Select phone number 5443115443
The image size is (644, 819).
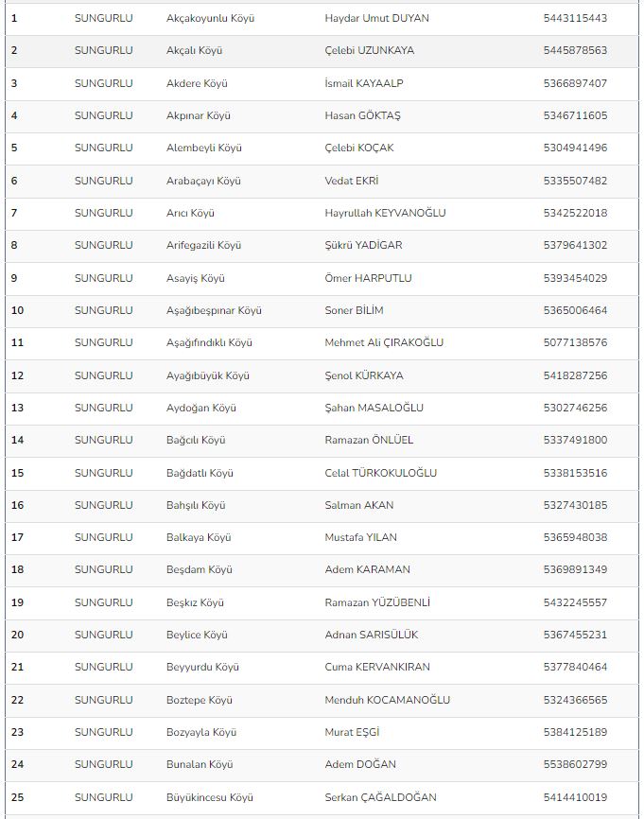pyautogui.click(x=575, y=18)
